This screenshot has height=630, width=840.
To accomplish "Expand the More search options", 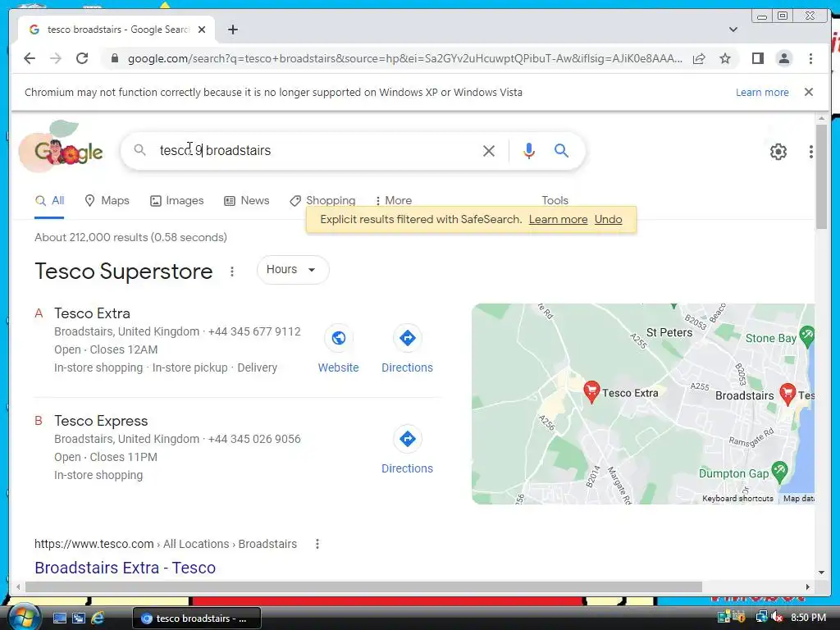I will tap(394, 201).
